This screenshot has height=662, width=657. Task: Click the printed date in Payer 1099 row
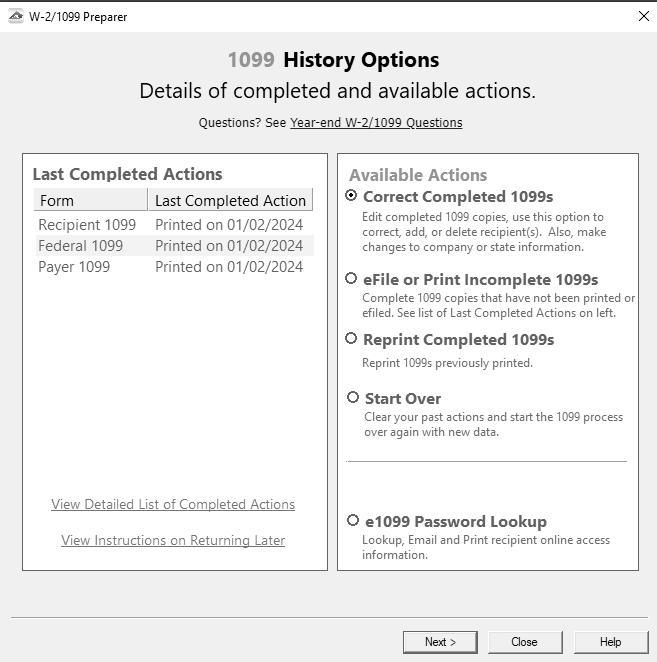[x=229, y=267]
